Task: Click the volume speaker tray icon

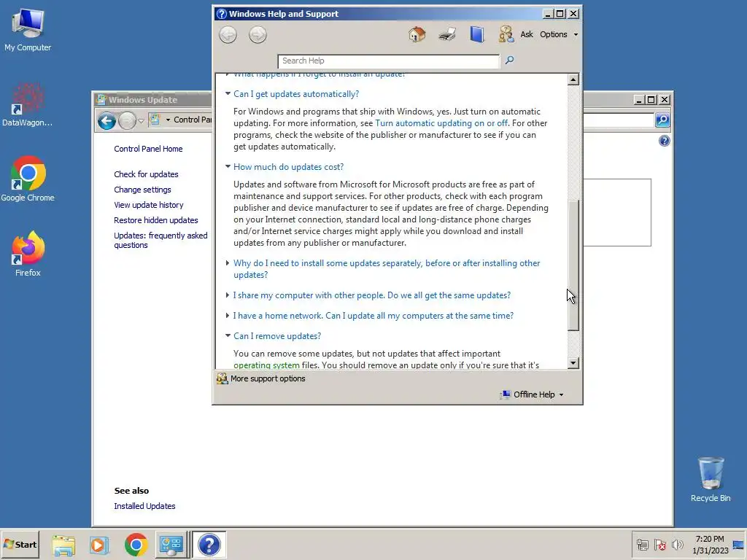Action: (x=677, y=545)
